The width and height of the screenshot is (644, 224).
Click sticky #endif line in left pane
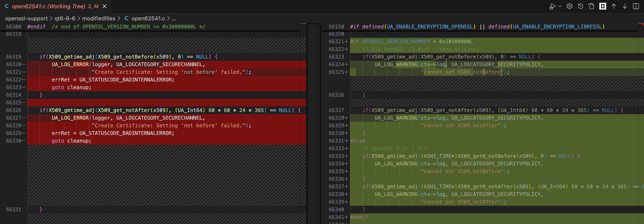pyautogui.click(x=36, y=27)
